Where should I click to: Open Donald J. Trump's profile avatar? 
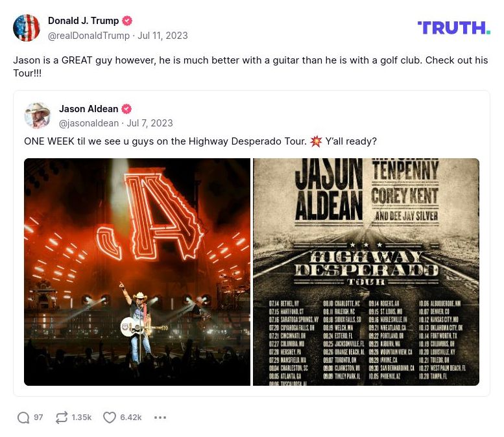27,28
